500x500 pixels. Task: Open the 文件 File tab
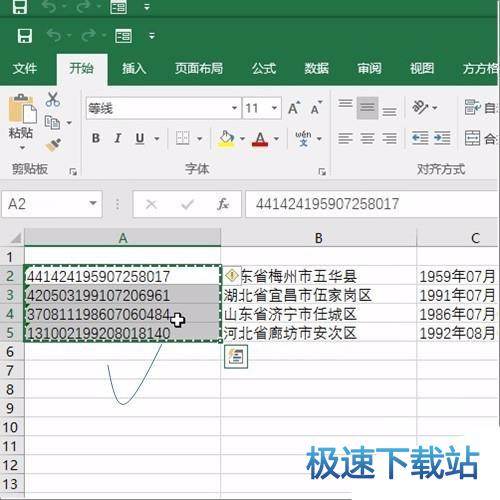coord(25,69)
